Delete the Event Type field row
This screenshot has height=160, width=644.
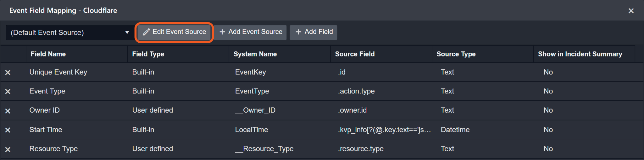8,92
